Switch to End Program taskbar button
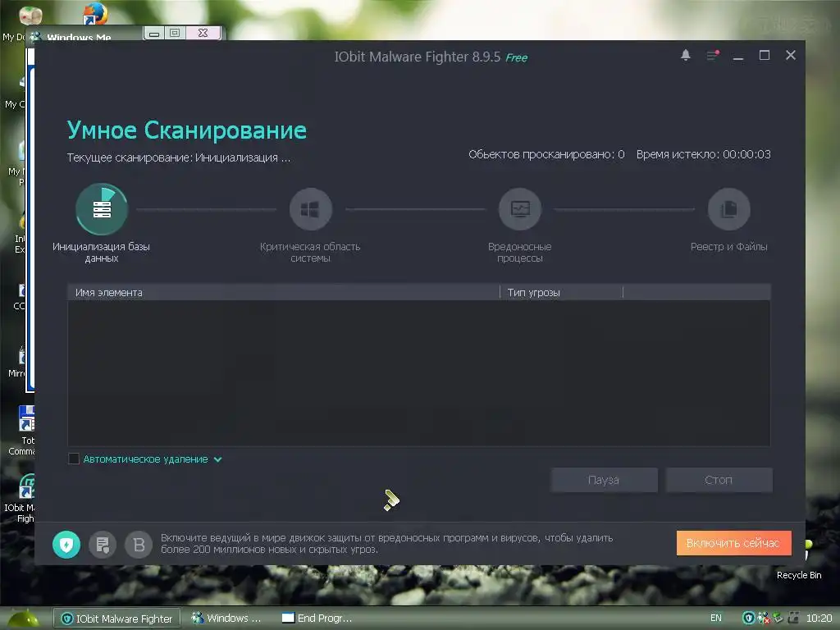Image resolution: width=840 pixels, height=630 pixels. pos(317,619)
